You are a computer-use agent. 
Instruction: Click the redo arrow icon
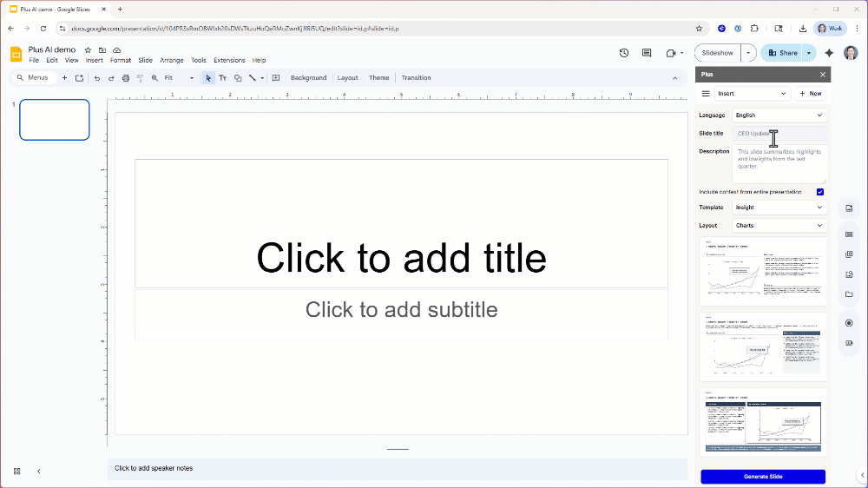tap(111, 78)
